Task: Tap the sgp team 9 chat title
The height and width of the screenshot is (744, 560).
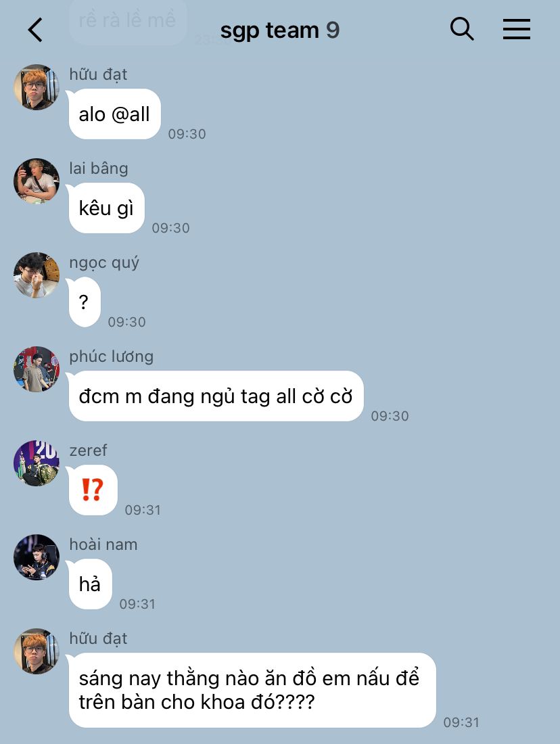Action: click(279, 30)
